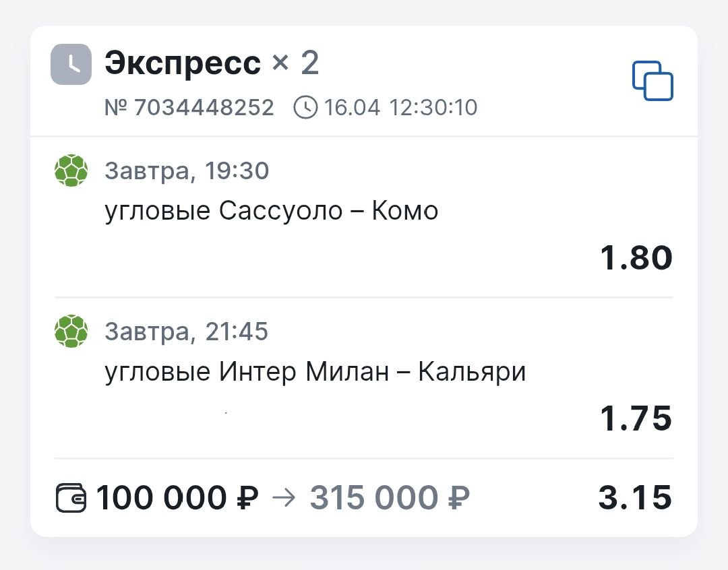Open the Экспресс bet title
The height and width of the screenshot is (570, 728).
pos(183,63)
